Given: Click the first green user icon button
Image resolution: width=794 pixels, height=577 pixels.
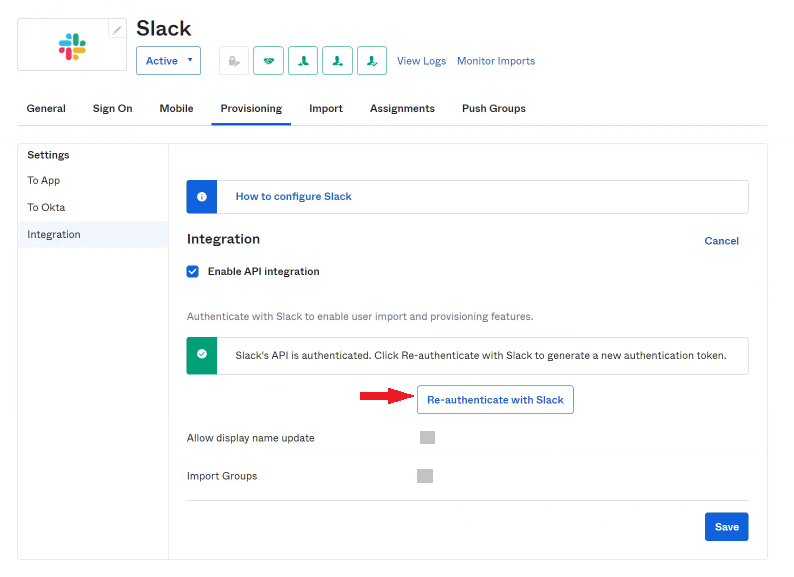Looking at the screenshot, I should pyautogui.click(x=303, y=61).
